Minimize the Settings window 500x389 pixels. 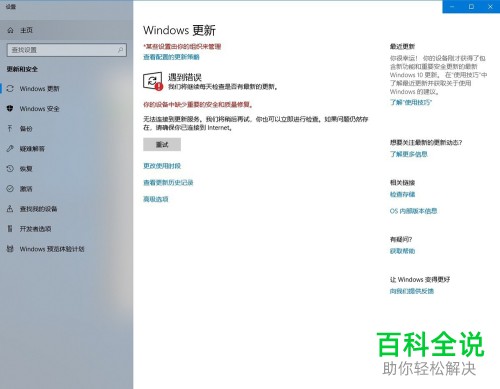tap(452, 7)
